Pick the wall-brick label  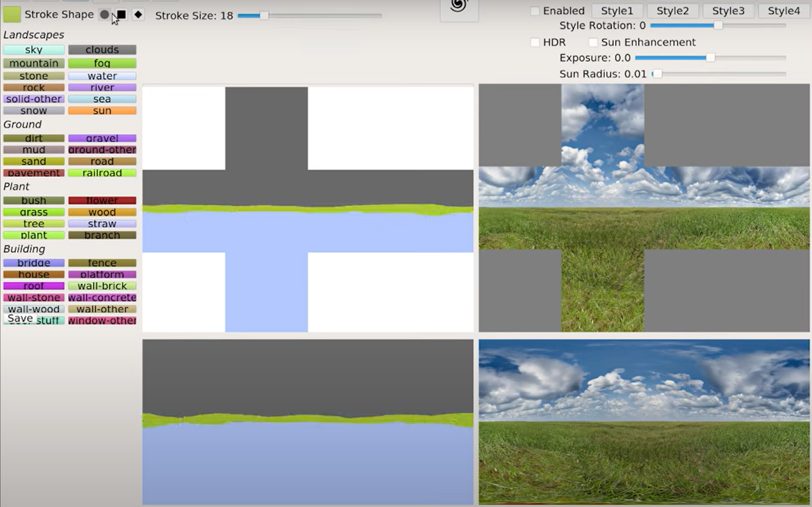tap(102, 286)
